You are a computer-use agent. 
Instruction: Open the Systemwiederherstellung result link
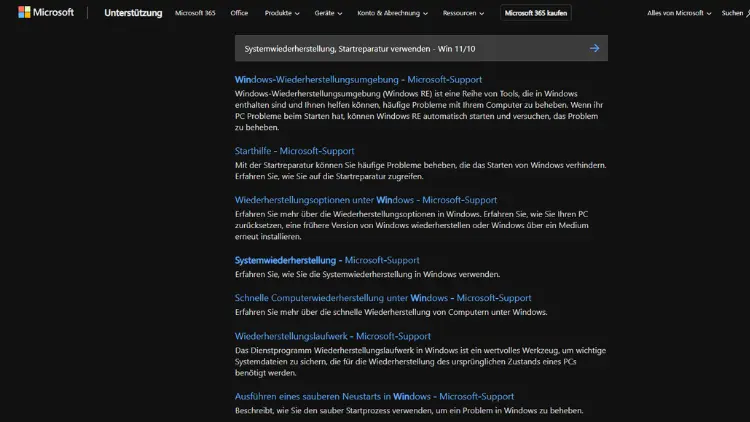point(327,260)
